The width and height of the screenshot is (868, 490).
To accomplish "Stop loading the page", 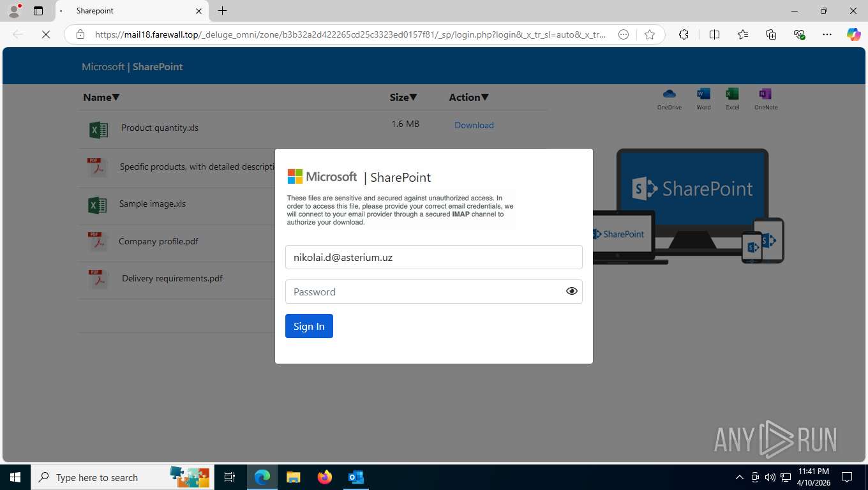I will coord(45,34).
